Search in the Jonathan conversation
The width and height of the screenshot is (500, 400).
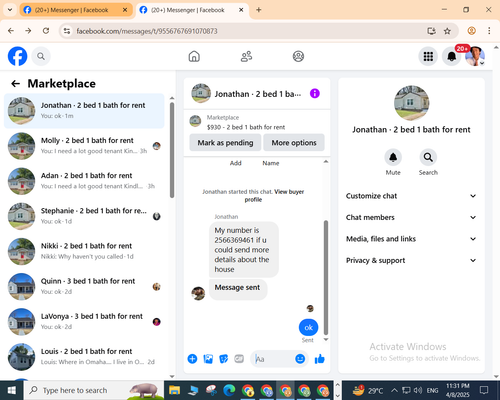click(x=428, y=157)
